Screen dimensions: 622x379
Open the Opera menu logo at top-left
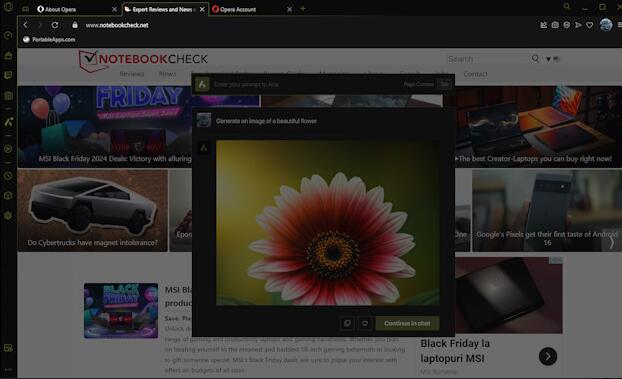(8, 7)
